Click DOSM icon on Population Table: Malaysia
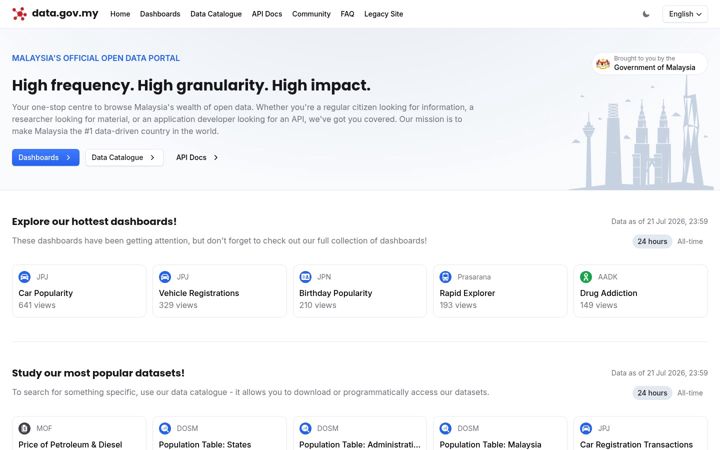The width and height of the screenshot is (720, 450). pyautogui.click(x=445, y=428)
